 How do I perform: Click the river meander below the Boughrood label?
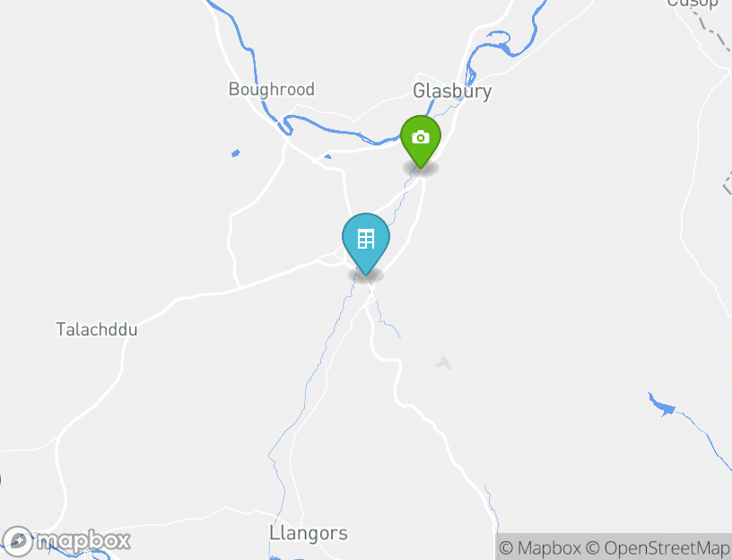coord(285,124)
